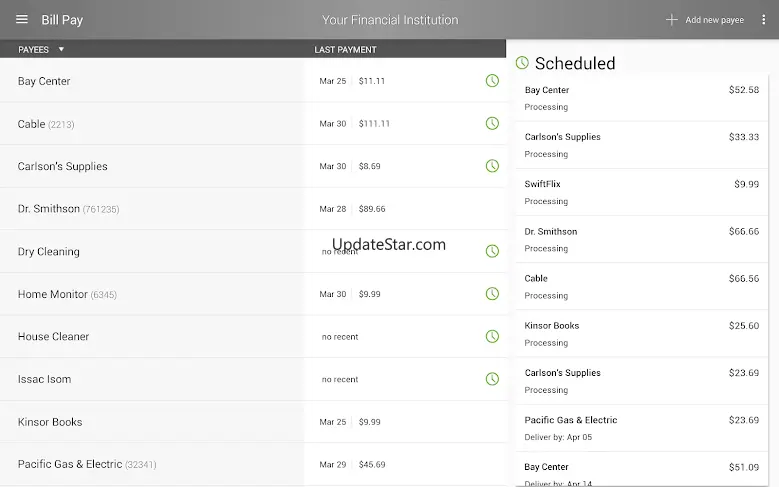Open the scheduled Cable $66.66 payment
Viewport: 779px width, 487px height.
point(641,287)
